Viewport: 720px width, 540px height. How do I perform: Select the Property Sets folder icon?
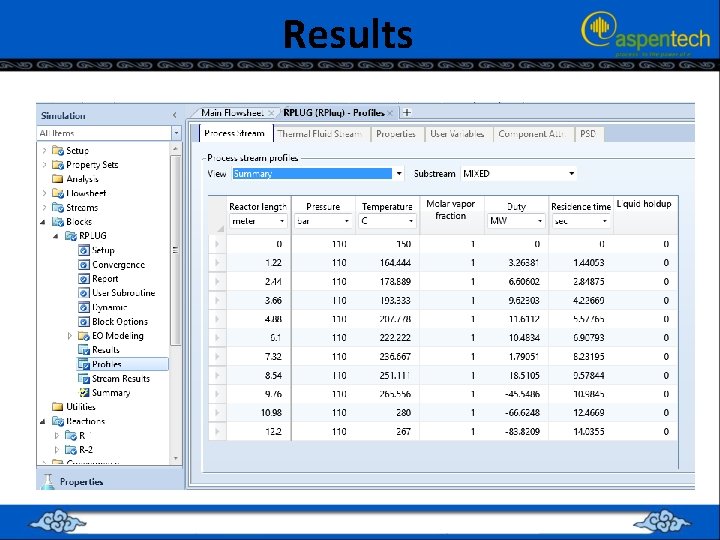[x=58, y=164]
